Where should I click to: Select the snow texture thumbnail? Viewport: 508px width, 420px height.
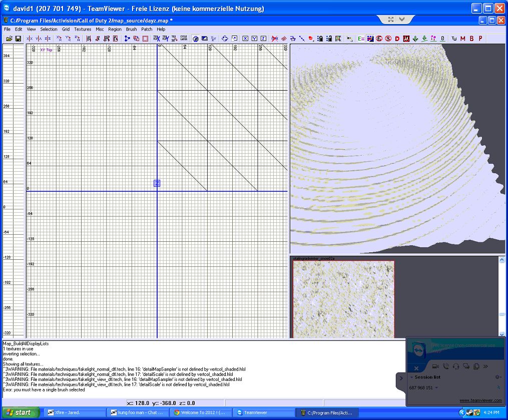tap(344, 299)
